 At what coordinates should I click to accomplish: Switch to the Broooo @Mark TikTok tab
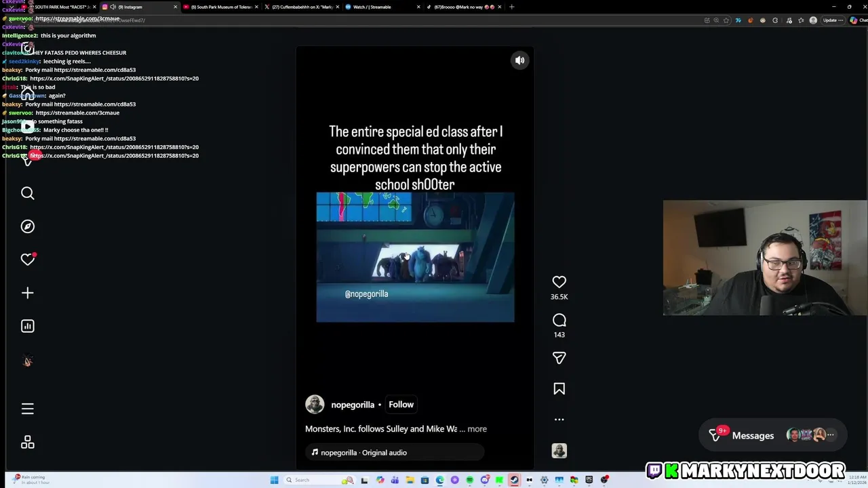(x=464, y=7)
